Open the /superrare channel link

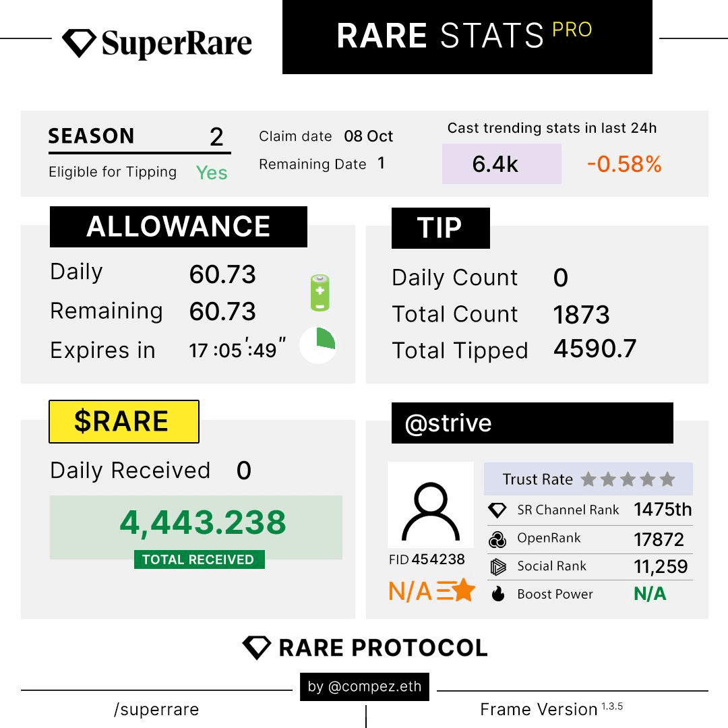[156, 710]
